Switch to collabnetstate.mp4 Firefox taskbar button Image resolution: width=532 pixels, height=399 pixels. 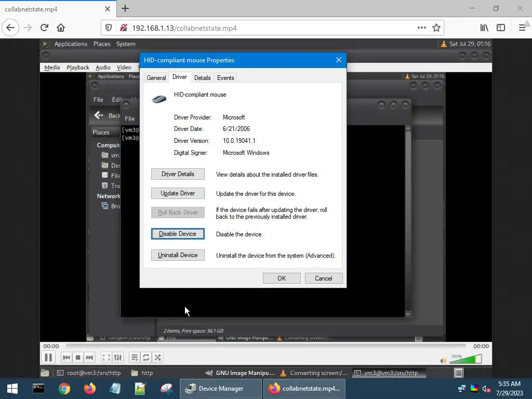[x=304, y=389]
